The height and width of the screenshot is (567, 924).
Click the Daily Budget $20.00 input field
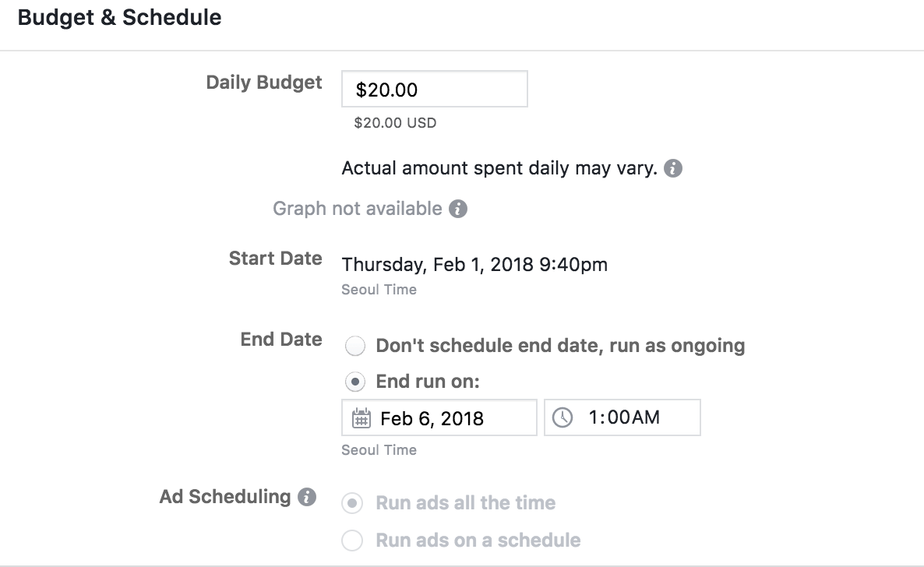[434, 90]
